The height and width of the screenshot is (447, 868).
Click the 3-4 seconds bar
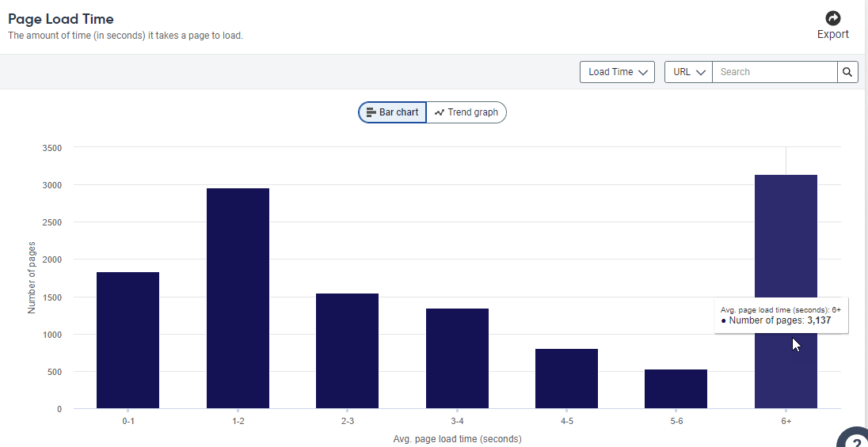point(457,358)
